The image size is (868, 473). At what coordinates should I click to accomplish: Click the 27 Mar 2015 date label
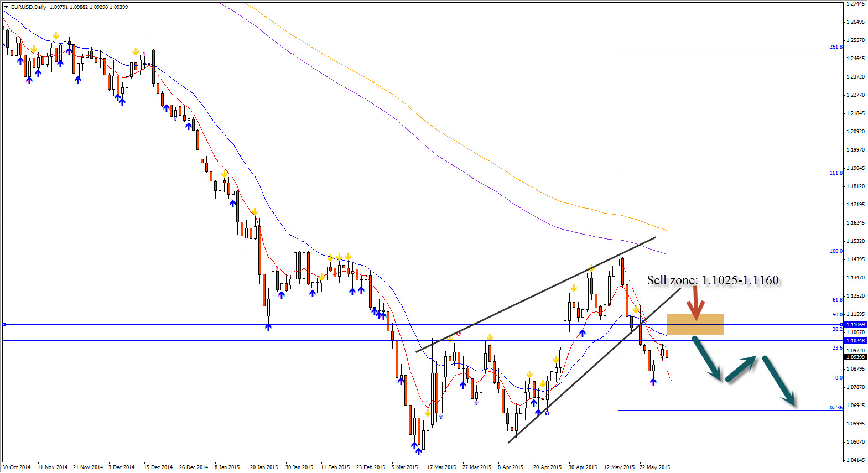[x=477, y=467]
